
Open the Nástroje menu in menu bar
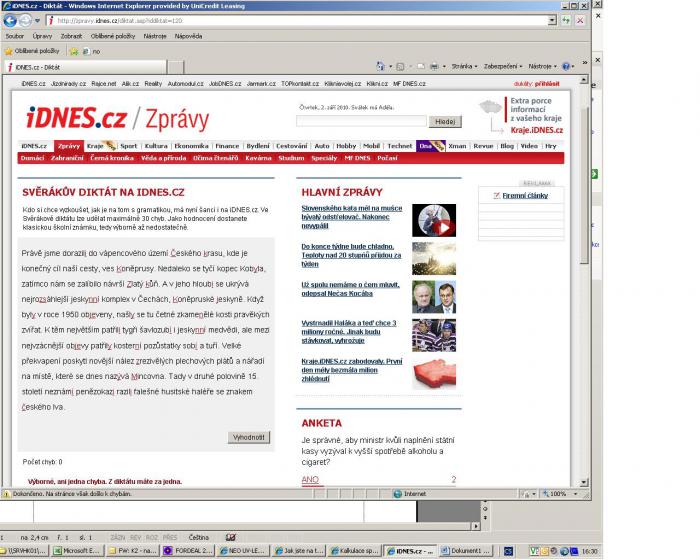(155, 36)
